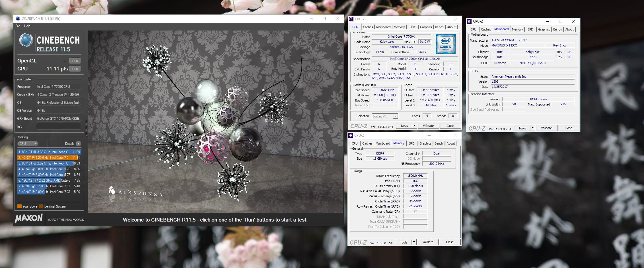Select SPD tab in the Memory CPU-Z window
The height and width of the screenshot is (268, 644).
(x=411, y=143)
